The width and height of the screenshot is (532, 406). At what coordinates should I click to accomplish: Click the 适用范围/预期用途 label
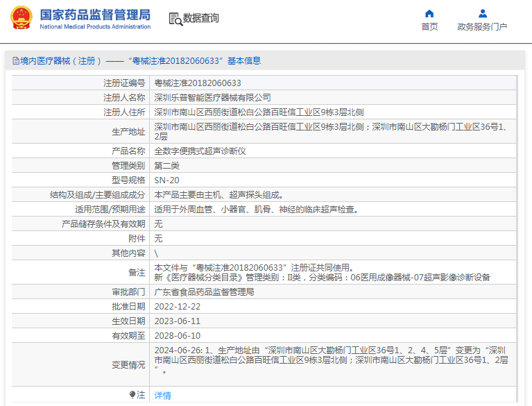[110, 210]
